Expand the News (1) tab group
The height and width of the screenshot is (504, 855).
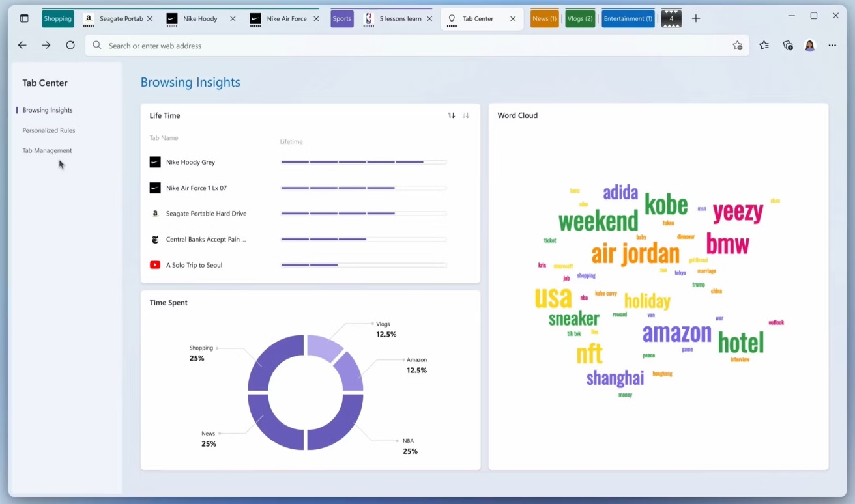coord(544,19)
